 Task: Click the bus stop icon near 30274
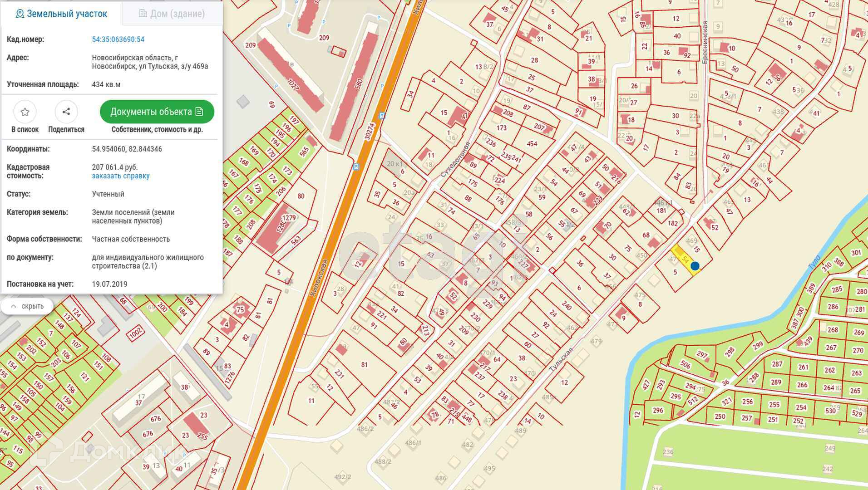pyautogui.click(x=382, y=115)
